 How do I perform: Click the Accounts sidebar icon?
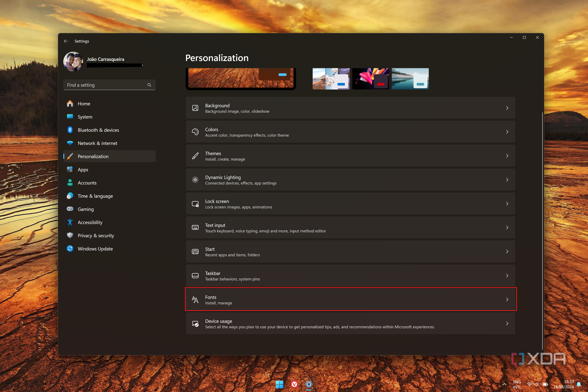[x=70, y=182]
